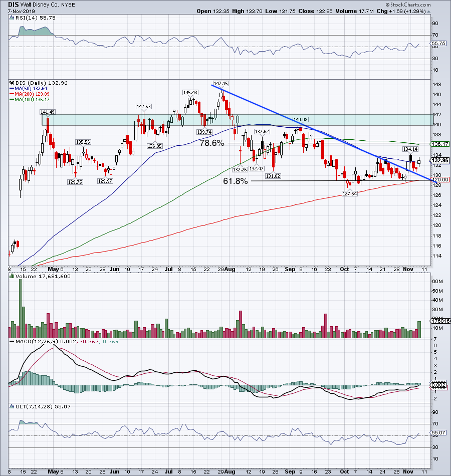The image size is (451, 476).
Task: Click the RSI(14) panel icon
Action: coord(12,18)
